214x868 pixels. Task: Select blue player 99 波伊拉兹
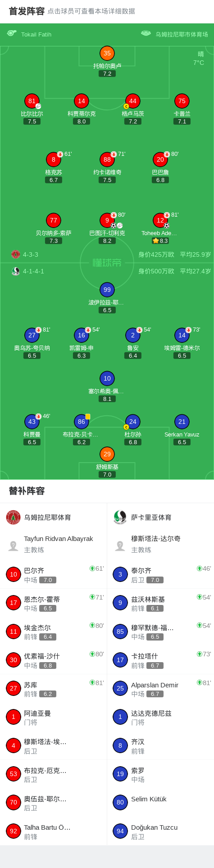coord(107,290)
